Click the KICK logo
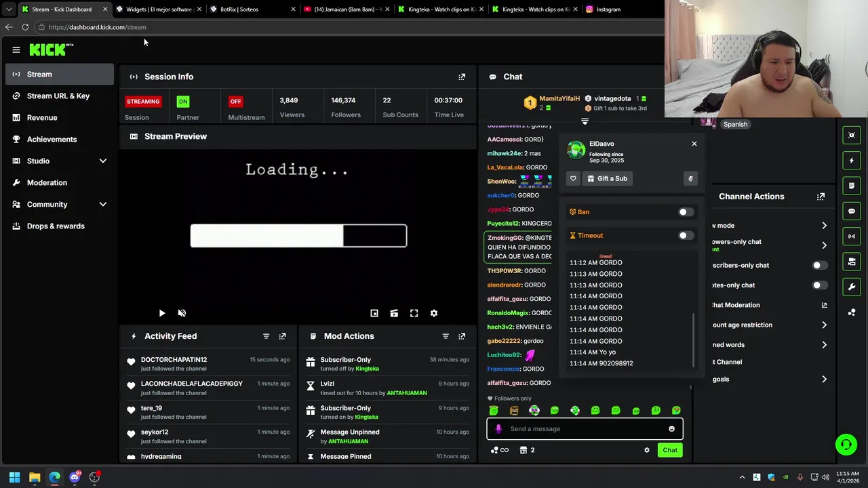The height and width of the screenshot is (488, 868). tap(51, 49)
